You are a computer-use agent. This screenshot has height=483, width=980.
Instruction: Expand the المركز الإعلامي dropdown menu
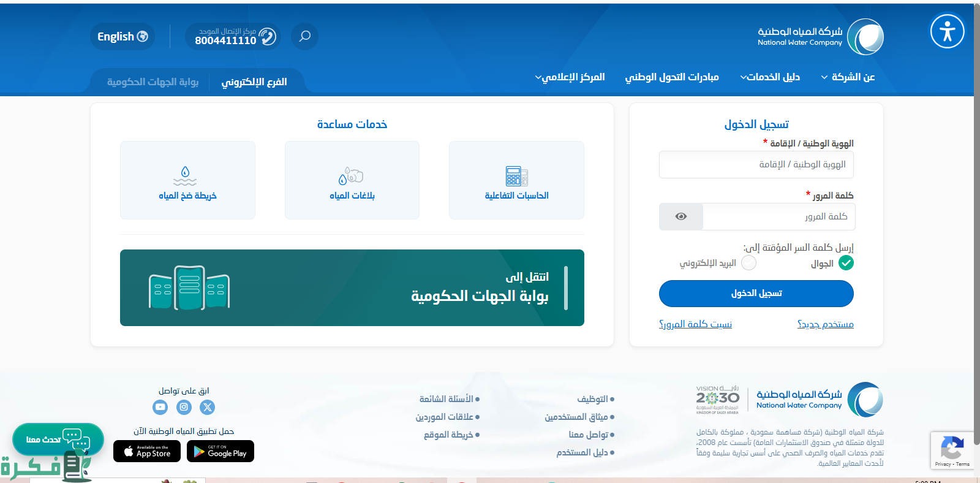pos(570,77)
